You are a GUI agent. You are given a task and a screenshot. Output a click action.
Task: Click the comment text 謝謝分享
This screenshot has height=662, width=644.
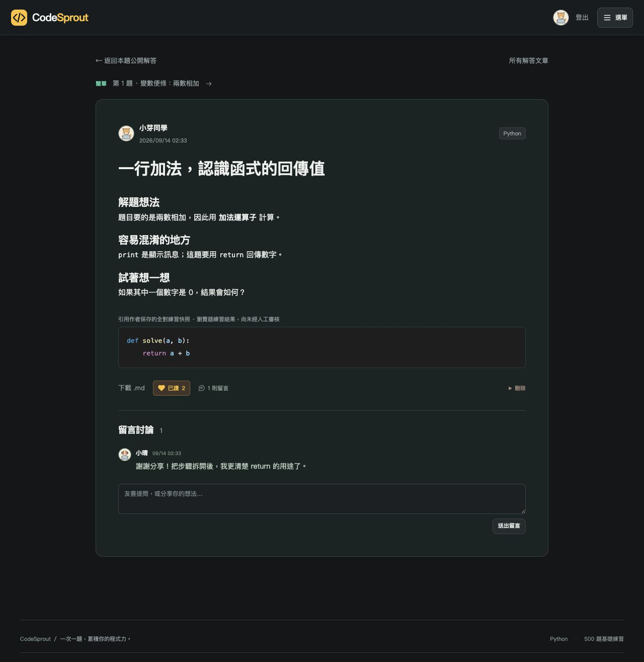coord(221,466)
